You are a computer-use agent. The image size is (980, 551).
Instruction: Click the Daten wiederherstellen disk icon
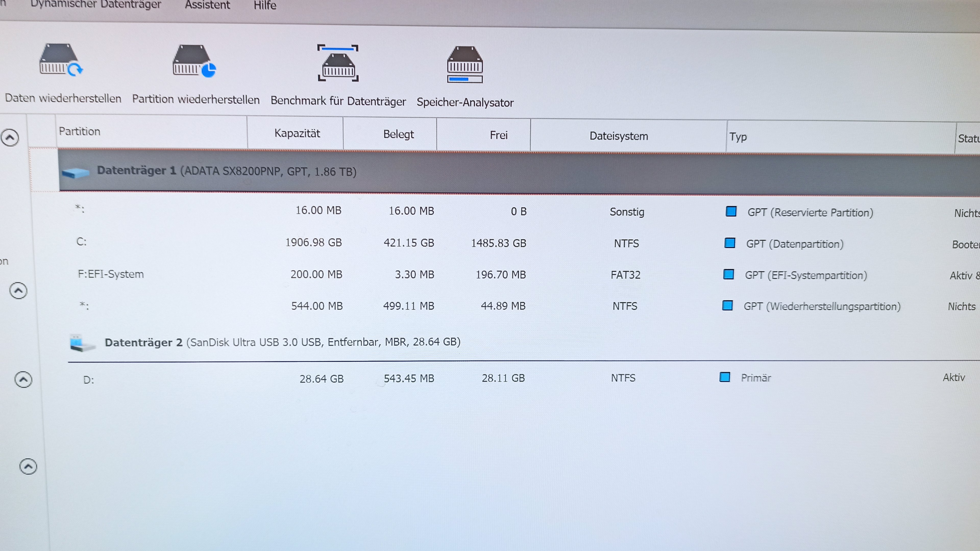point(61,60)
